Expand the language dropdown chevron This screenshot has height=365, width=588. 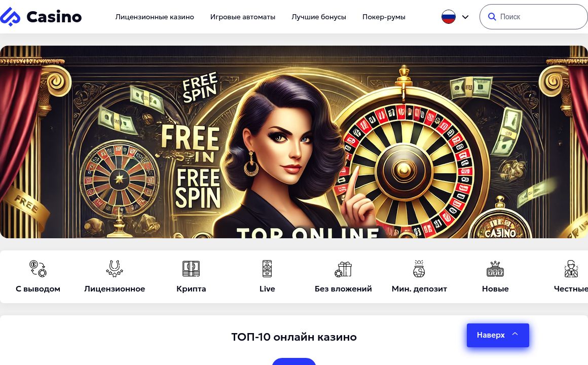coord(465,17)
